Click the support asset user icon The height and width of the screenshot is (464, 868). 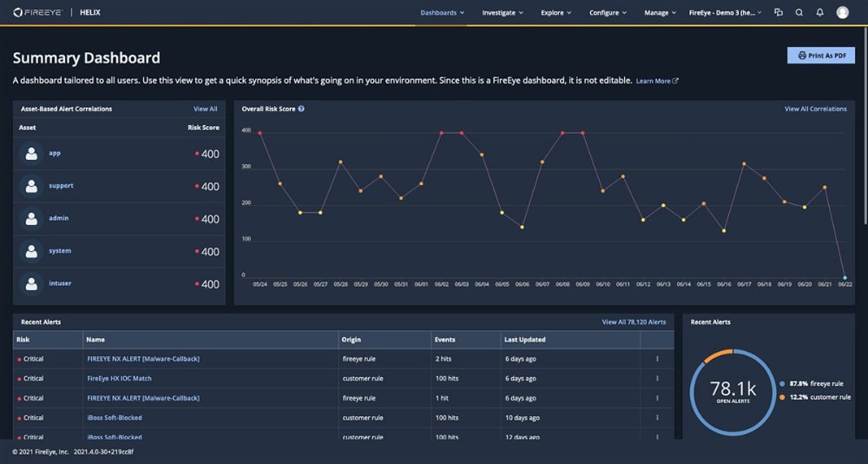tap(31, 186)
